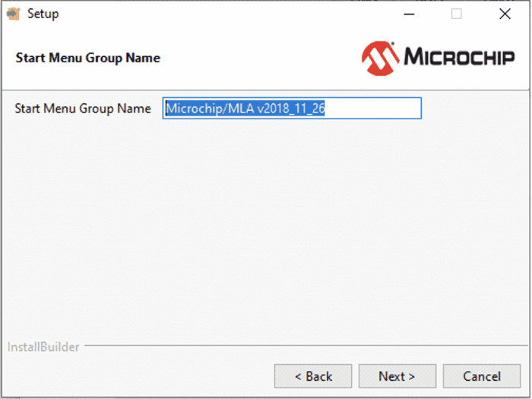Cancel the installation

pos(482,376)
